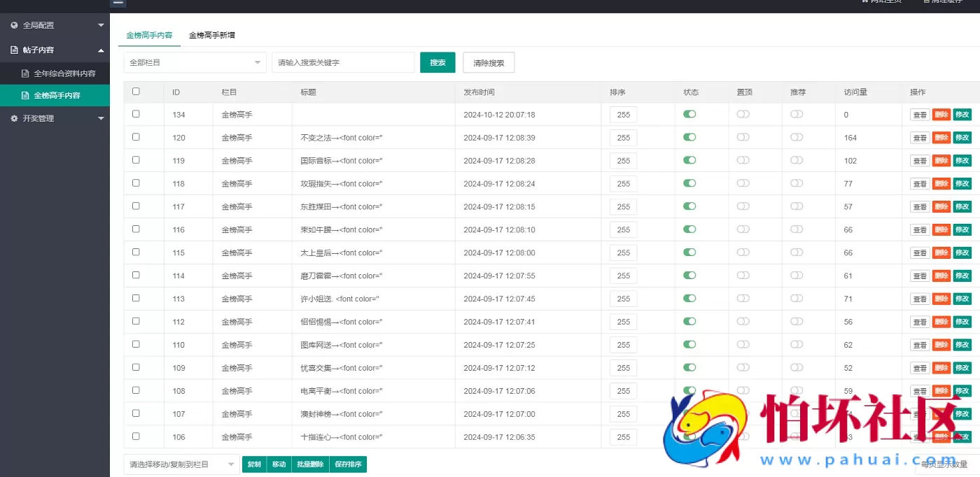This screenshot has height=477, width=980.
Task: Open the 请选择移动/复制到栏目 dropdown
Action: coord(182,464)
